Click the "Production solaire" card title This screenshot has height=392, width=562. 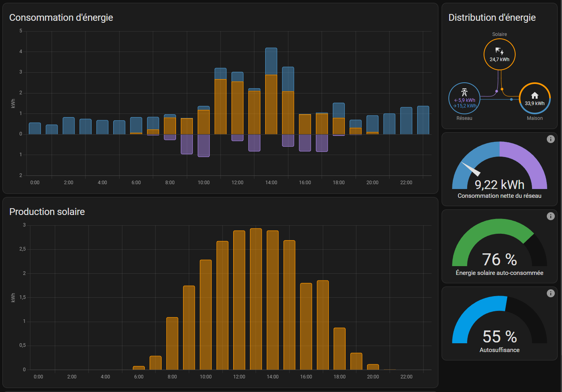(47, 212)
